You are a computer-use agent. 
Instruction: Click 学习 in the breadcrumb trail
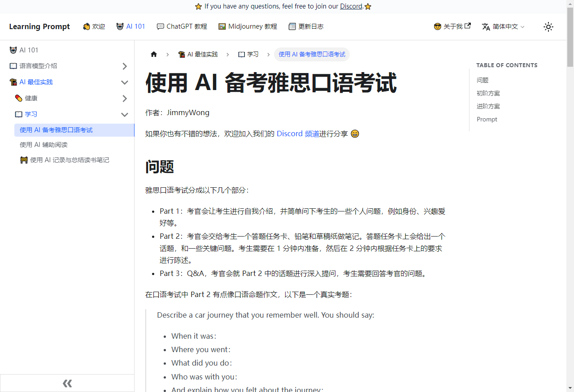pos(253,54)
